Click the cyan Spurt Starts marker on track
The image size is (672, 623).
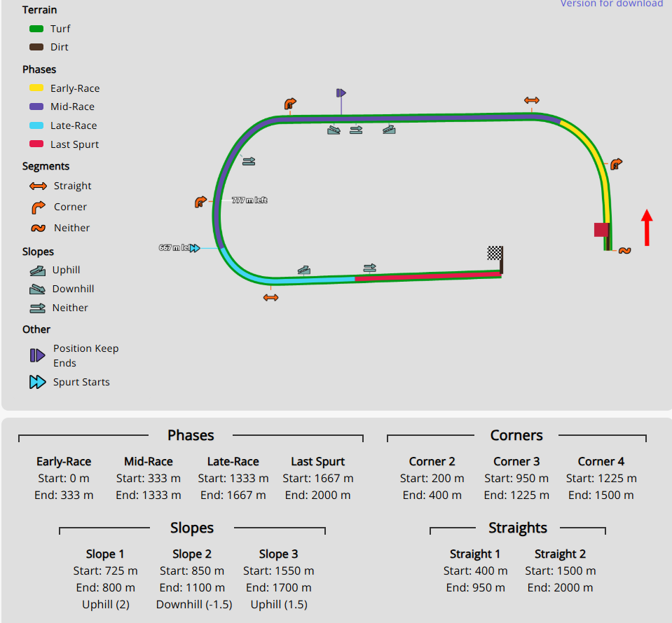coord(195,248)
